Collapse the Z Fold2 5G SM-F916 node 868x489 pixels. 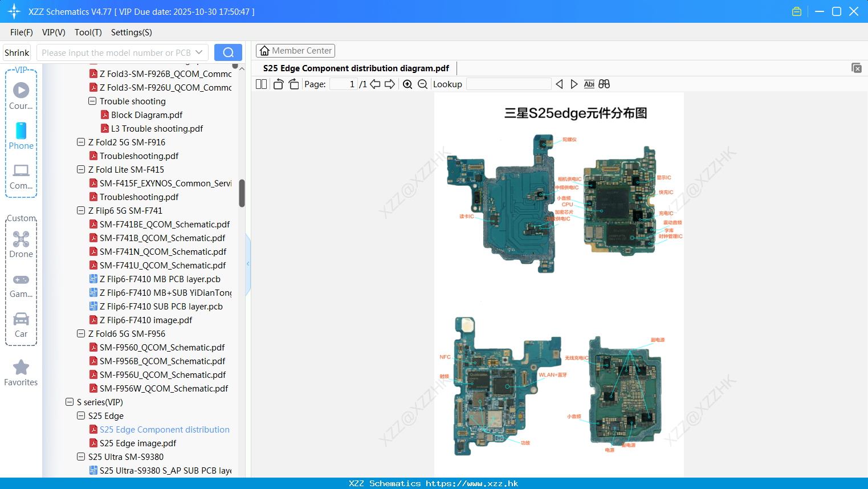tap(81, 142)
